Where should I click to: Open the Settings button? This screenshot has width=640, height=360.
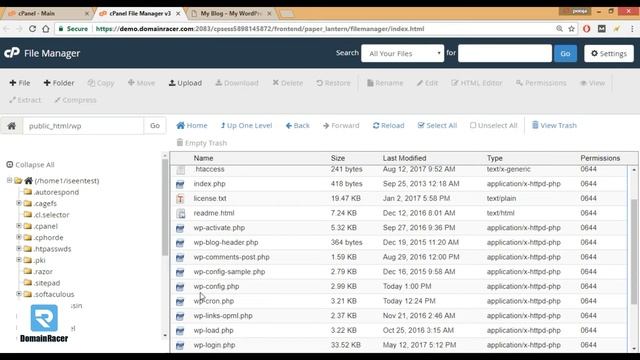point(609,53)
